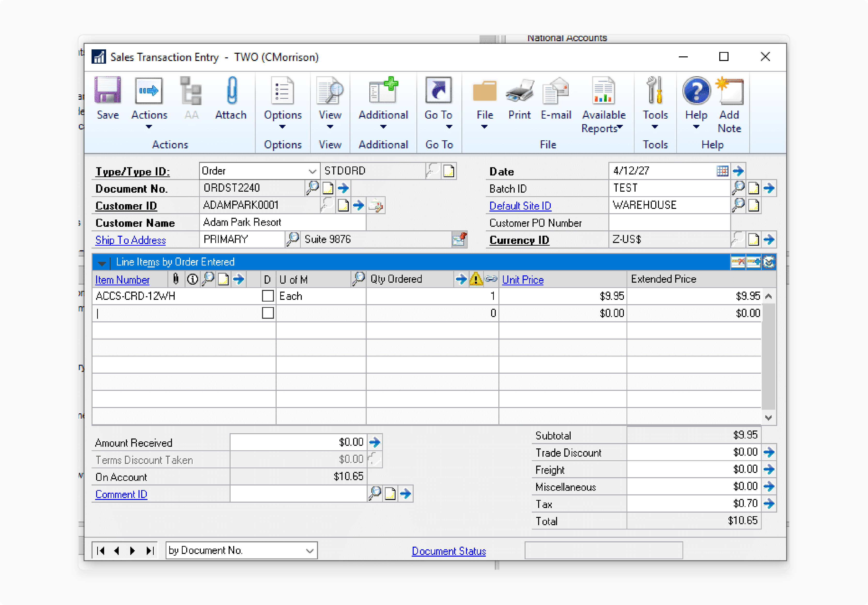Click the Ship To address mailbox icon
This screenshot has width=868, height=605.
(x=459, y=239)
